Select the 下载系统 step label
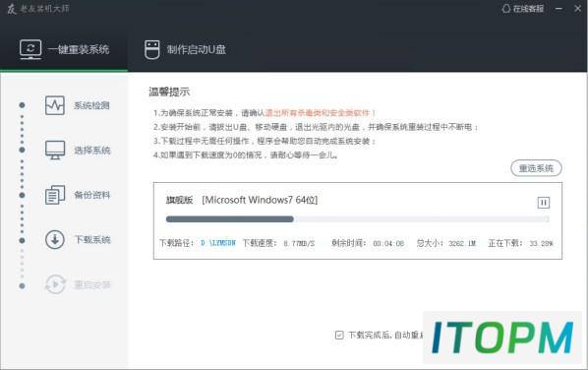Viewport: 588px width, 370px height. 92,239
